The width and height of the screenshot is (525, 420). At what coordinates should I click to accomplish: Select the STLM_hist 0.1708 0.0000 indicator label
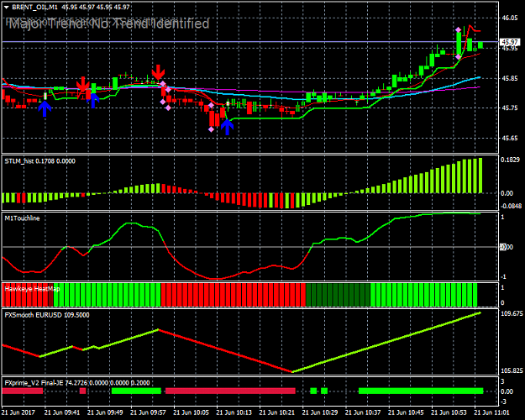tap(39, 161)
